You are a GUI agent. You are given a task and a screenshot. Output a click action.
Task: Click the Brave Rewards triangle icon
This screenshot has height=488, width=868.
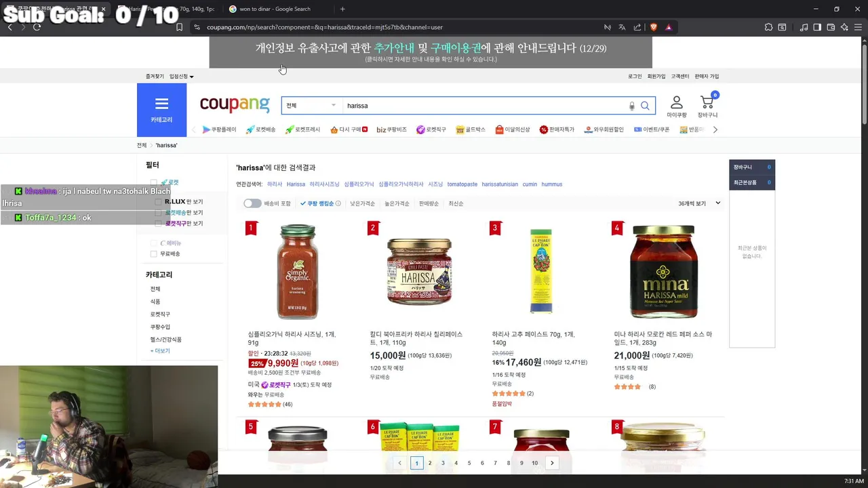click(x=669, y=27)
